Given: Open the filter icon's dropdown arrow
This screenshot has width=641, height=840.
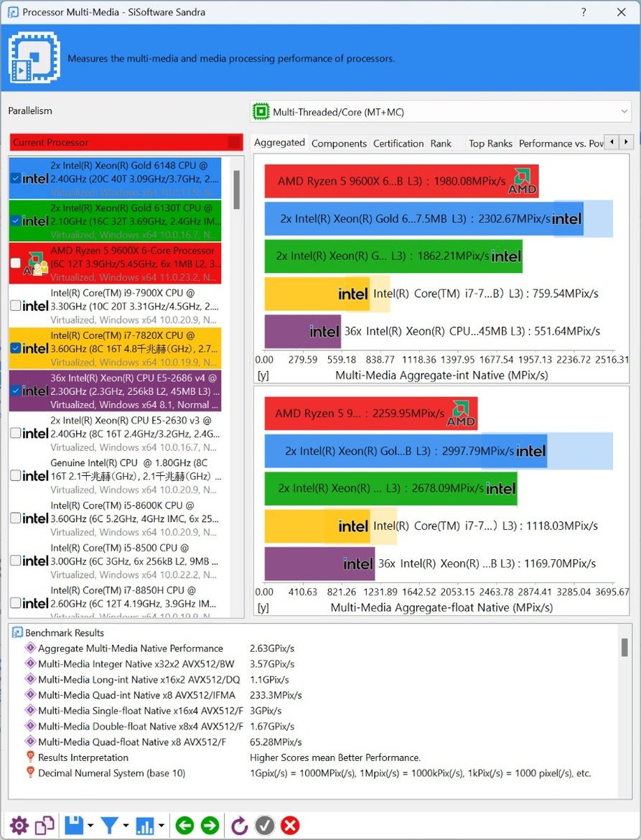Looking at the screenshot, I should 126,826.
